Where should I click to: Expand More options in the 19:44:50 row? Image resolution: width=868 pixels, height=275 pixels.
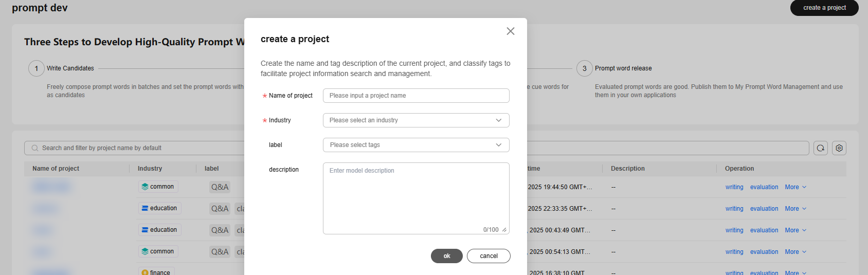pos(795,187)
